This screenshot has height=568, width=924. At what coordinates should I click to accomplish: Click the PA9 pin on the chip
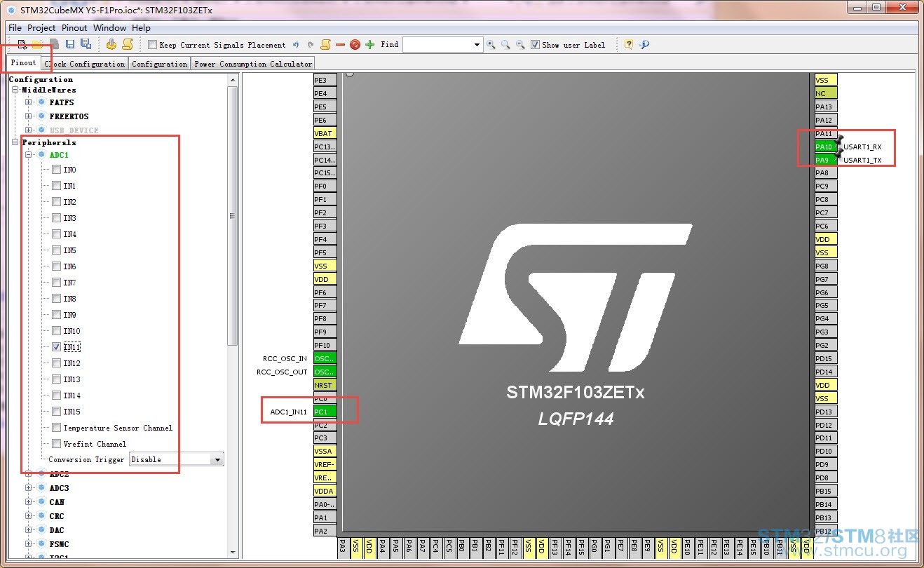click(x=826, y=161)
